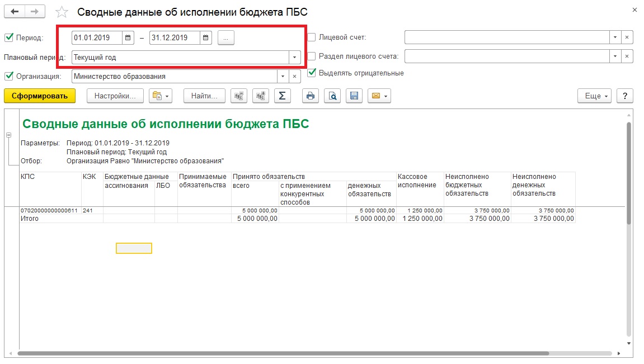Screen dimensions: 644x364
Task: Toggle the Период checkbox
Action: tap(9, 38)
